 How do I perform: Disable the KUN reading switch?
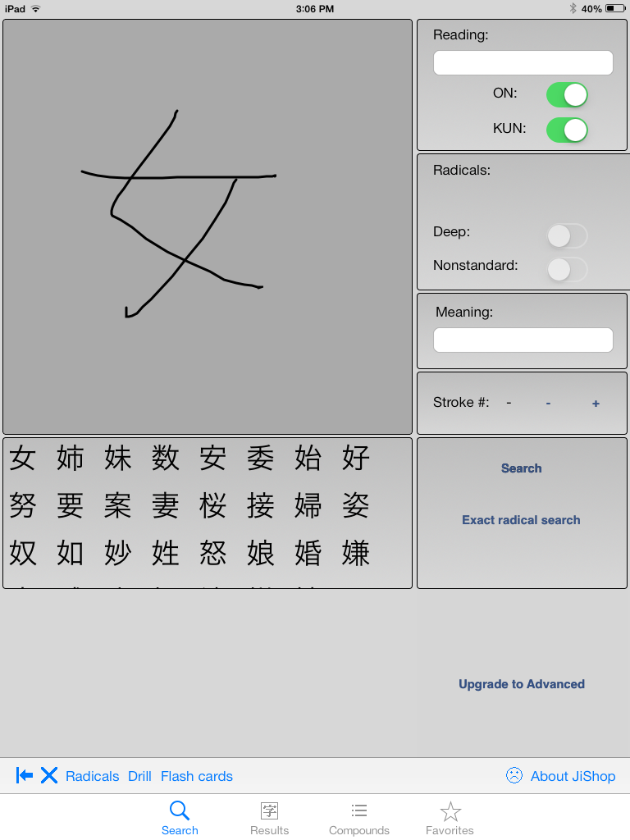[x=567, y=130]
